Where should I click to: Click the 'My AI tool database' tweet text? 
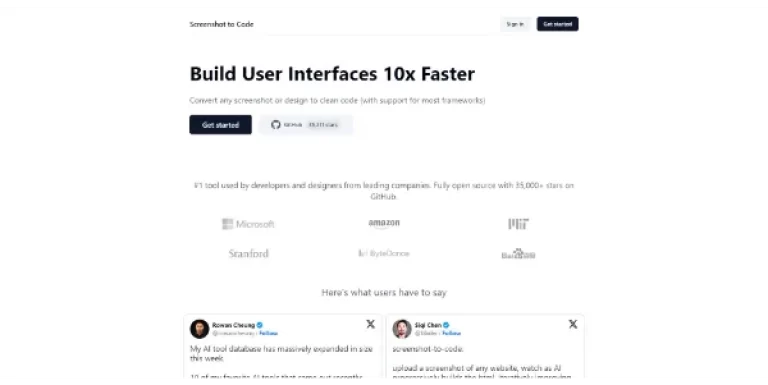click(x=281, y=353)
